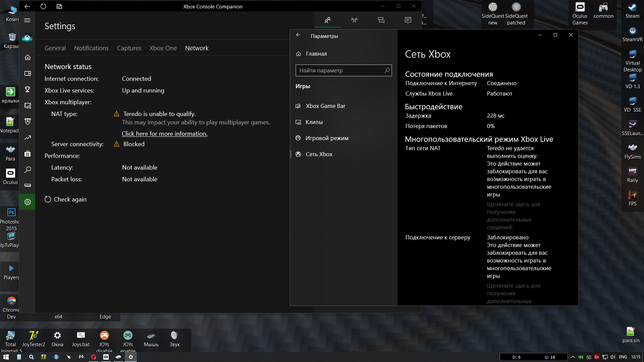644x362 pixels.
Task: Open Home icon in Xbox sidebar
Action: (28, 57)
